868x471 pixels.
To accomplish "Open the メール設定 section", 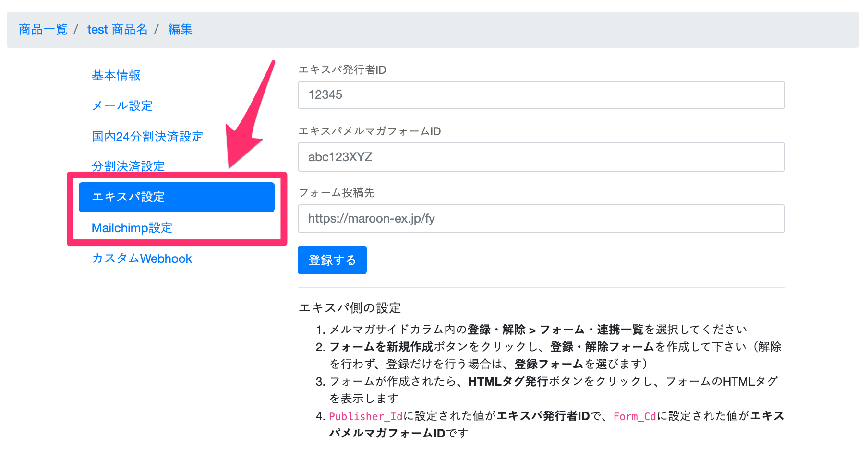I will 122,106.
